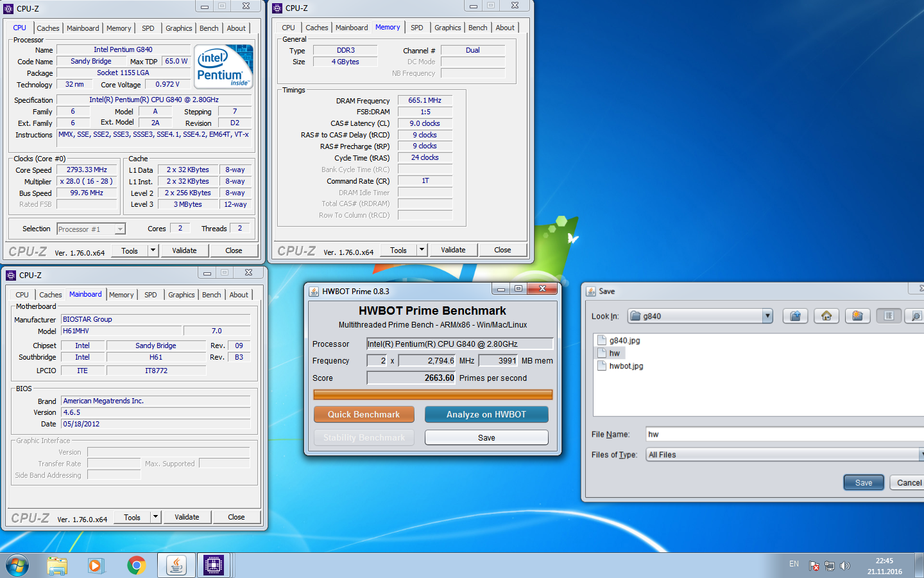The width and height of the screenshot is (924, 578).
Task: Open Memory tab in the Motherboard window
Action: tap(121, 295)
